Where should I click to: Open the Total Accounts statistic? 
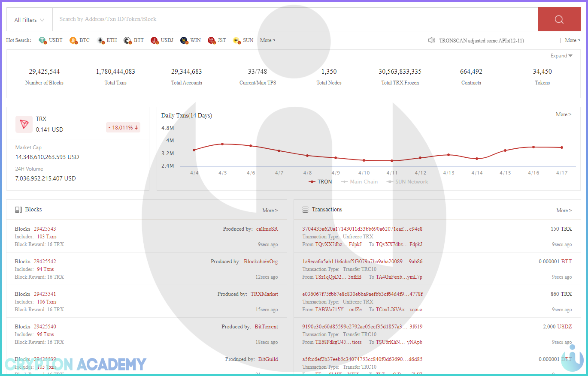(x=187, y=77)
